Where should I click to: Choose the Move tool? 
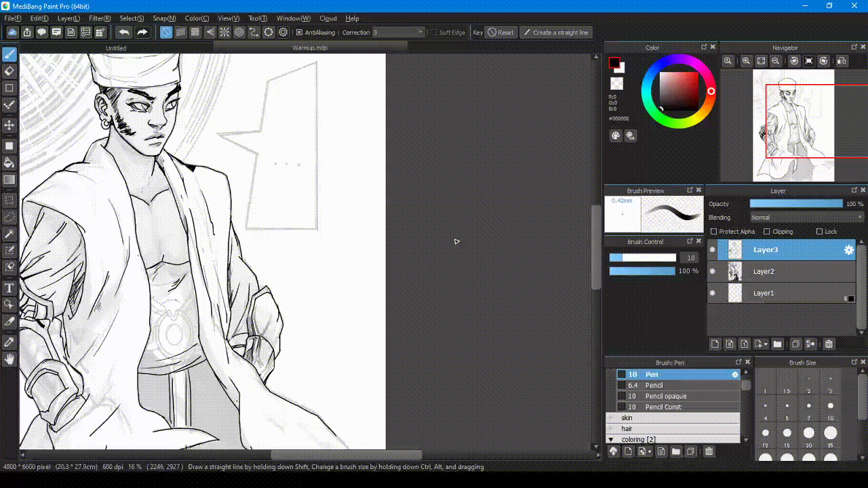[9, 125]
